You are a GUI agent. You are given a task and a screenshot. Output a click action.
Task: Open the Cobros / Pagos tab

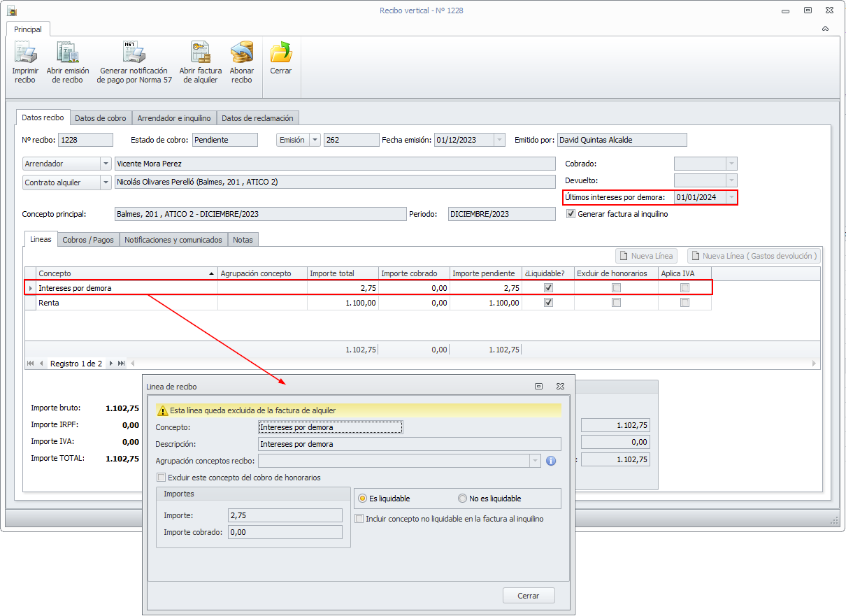88,240
